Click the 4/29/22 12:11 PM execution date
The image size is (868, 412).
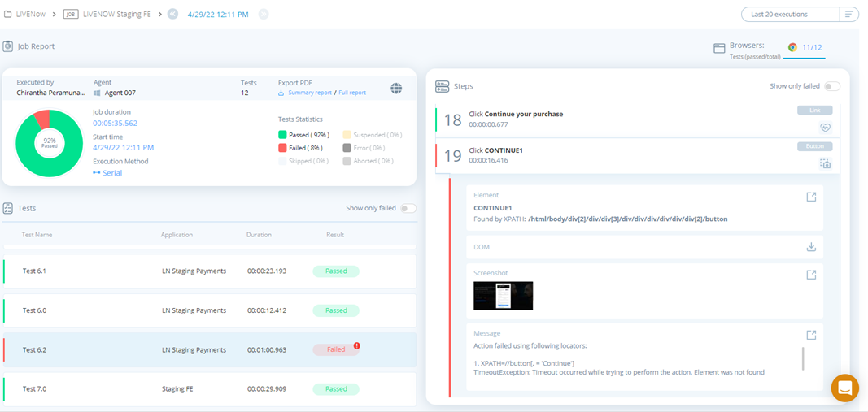coord(218,15)
